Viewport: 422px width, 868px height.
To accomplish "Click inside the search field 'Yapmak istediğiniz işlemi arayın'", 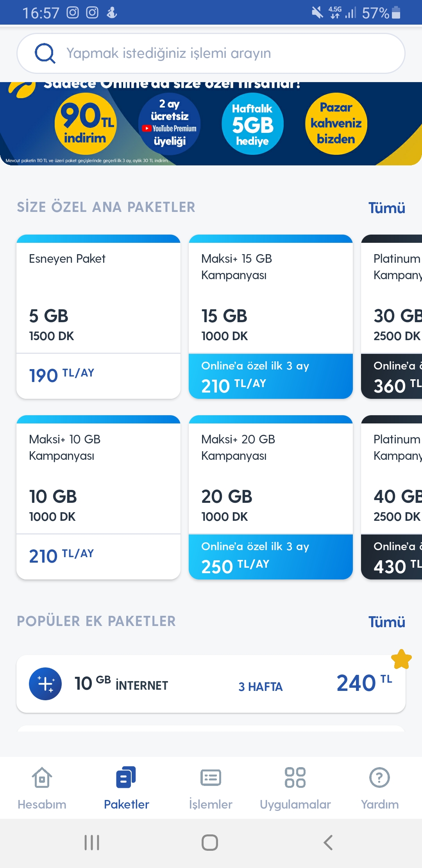I will pos(211,53).
